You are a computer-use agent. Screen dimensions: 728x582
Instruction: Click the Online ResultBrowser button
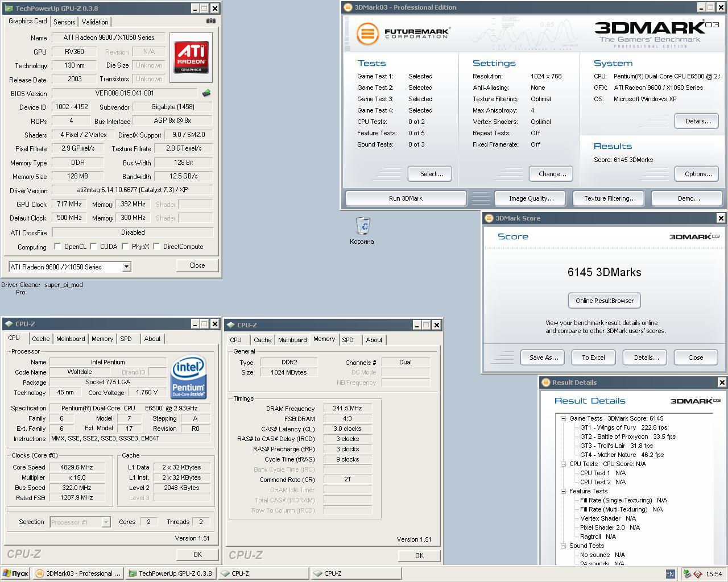click(x=604, y=301)
